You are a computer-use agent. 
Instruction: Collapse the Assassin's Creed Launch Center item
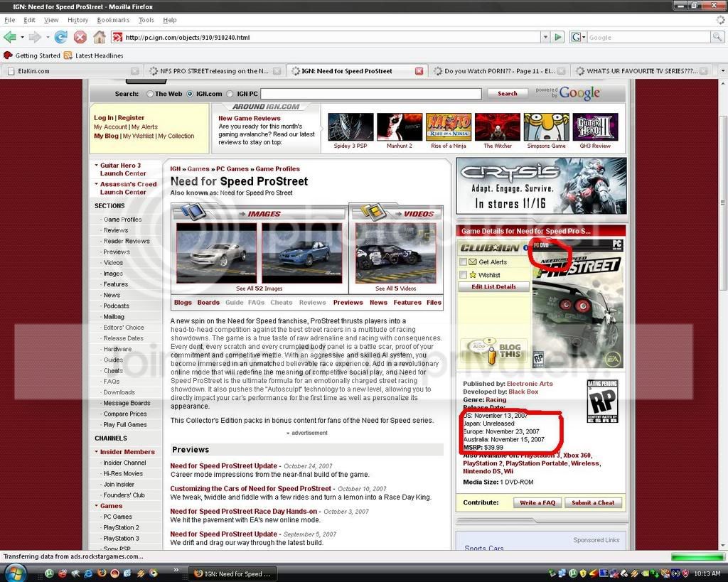point(96,184)
